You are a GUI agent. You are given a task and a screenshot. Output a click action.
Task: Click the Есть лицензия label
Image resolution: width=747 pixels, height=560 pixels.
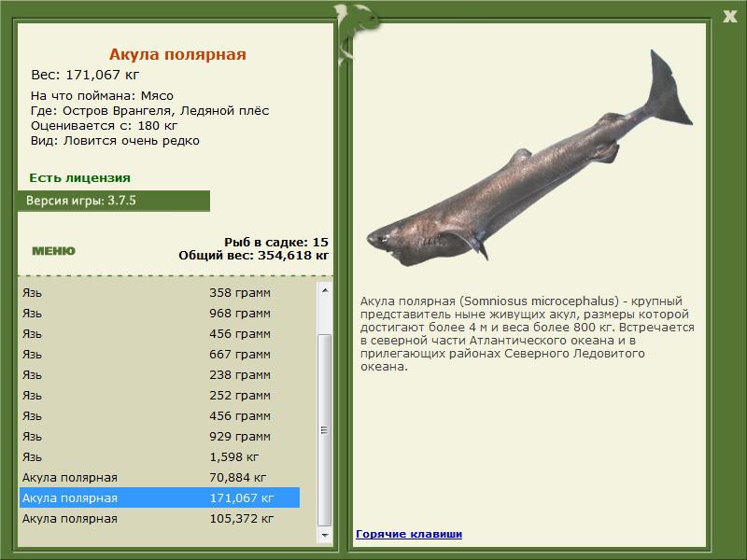79,177
